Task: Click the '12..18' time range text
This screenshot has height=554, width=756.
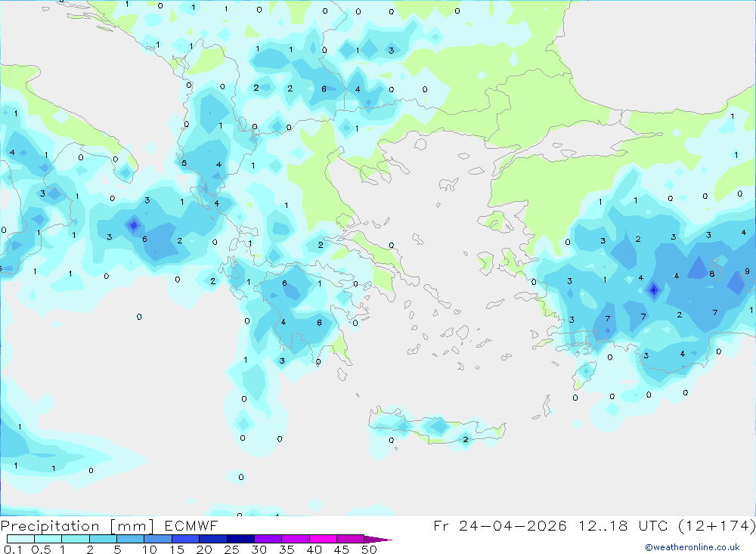Action: tap(603, 525)
